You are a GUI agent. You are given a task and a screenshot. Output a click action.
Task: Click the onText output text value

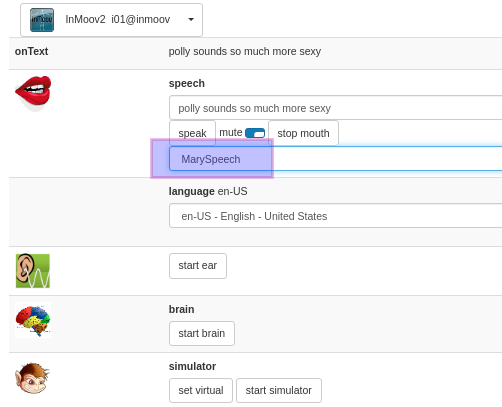pyautogui.click(x=245, y=51)
